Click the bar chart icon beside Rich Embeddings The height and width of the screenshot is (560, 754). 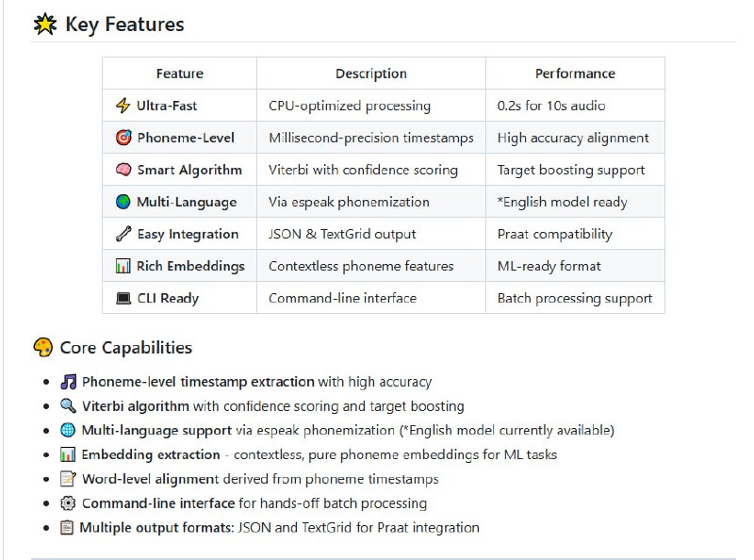click(x=123, y=266)
